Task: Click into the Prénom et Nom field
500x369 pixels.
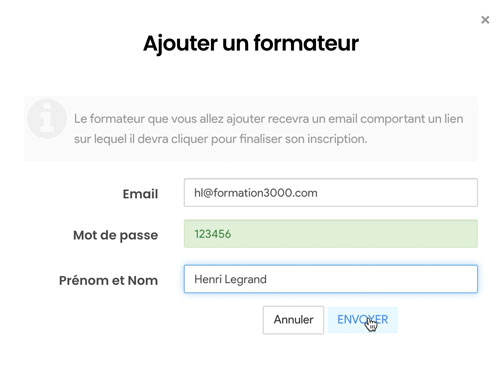Action: point(331,279)
